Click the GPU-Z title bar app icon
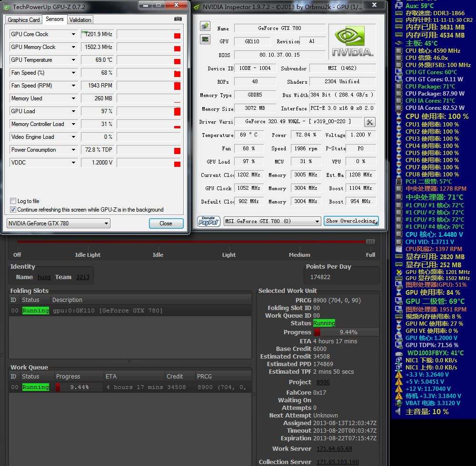 click(7, 7)
